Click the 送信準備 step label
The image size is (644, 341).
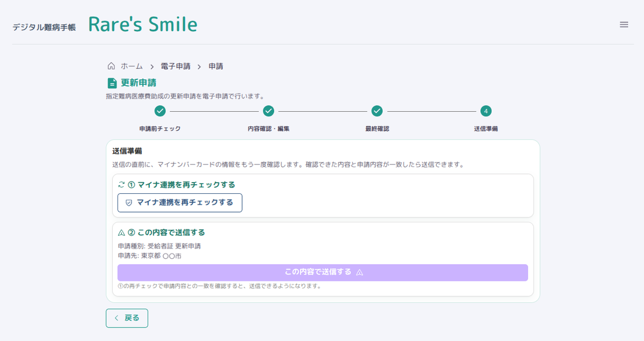(x=486, y=129)
